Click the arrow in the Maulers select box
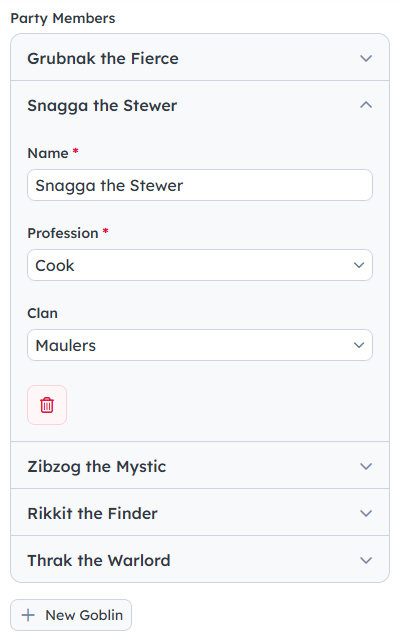The width and height of the screenshot is (400, 641). point(359,345)
